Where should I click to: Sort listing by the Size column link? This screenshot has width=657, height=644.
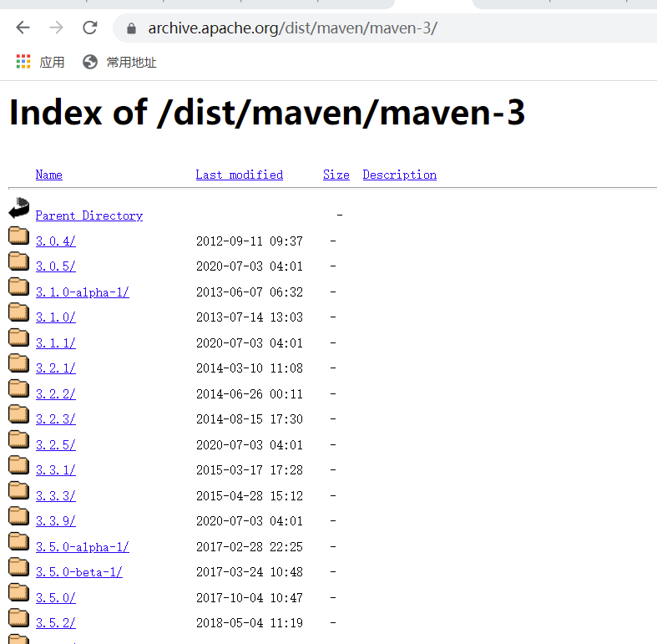tap(336, 175)
